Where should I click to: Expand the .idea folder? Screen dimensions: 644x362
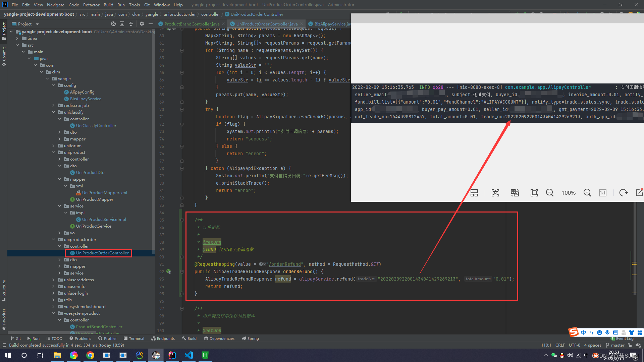click(17, 39)
